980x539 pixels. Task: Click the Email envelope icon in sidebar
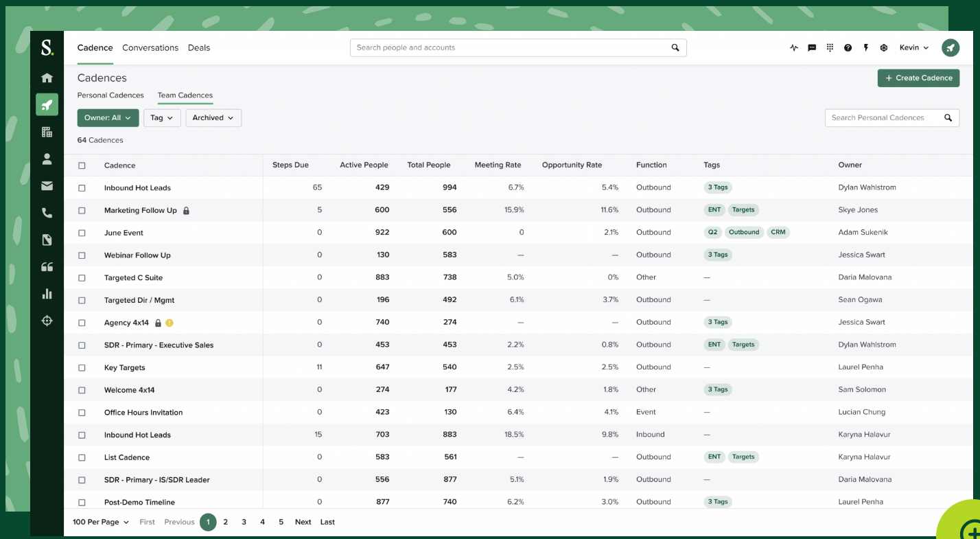click(x=47, y=185)
